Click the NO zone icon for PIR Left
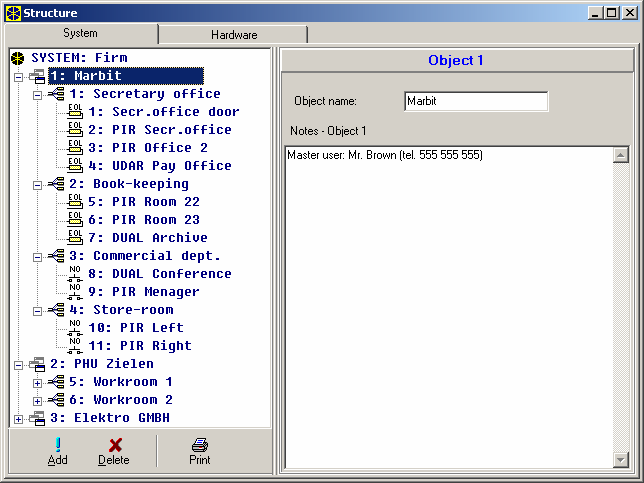This screenshot has width=644, height=483. 75,328
